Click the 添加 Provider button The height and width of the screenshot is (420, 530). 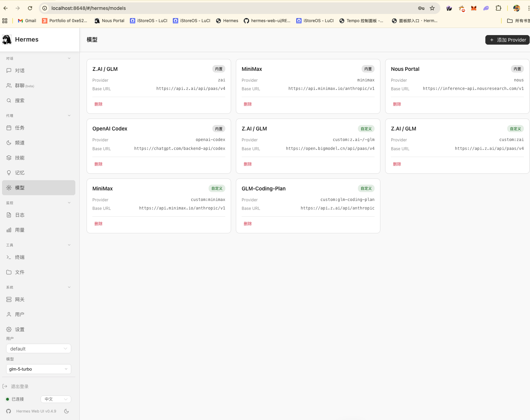[507, 40]
